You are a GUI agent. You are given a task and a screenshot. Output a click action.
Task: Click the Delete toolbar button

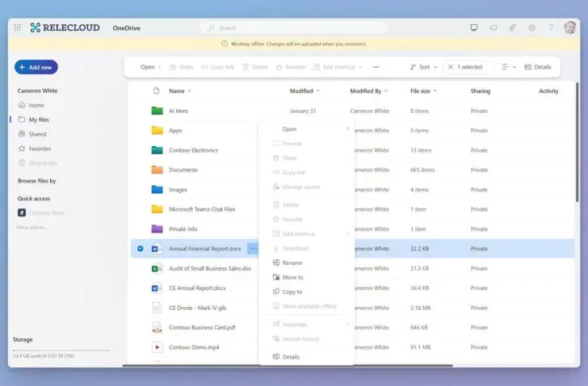pos(255,67)
